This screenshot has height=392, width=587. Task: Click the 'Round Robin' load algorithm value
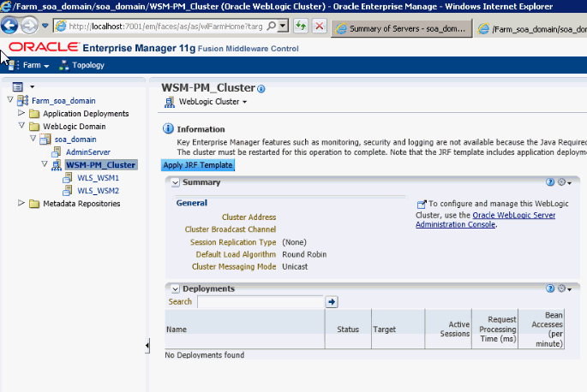point(304,254)
